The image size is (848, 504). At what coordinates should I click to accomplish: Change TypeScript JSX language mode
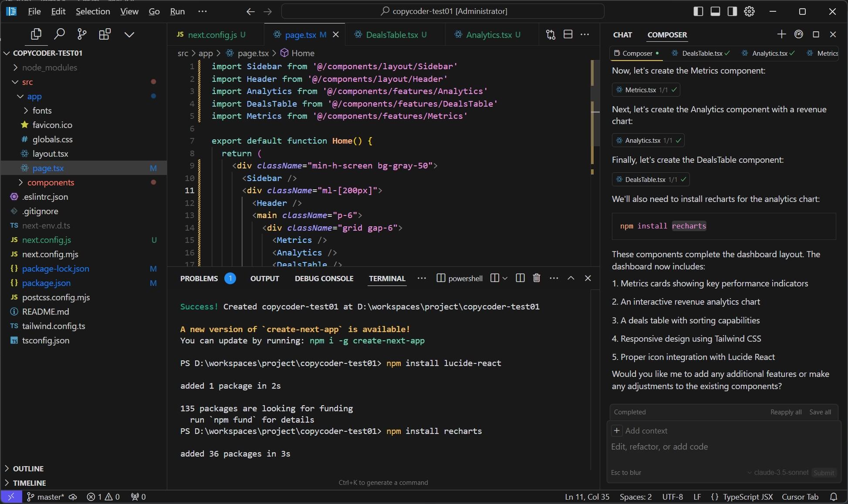[x=747, y=497]
